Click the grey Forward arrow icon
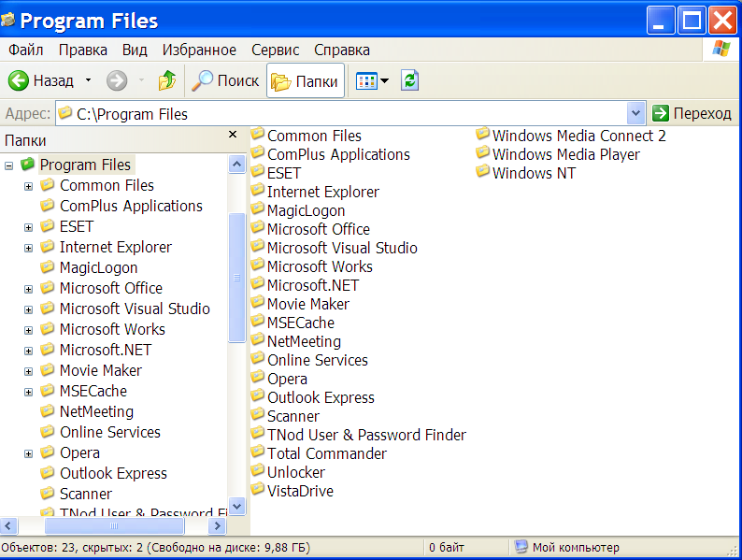Image resolution: width=742 pixels, height=560 pixels. click(x=117, y=80)
